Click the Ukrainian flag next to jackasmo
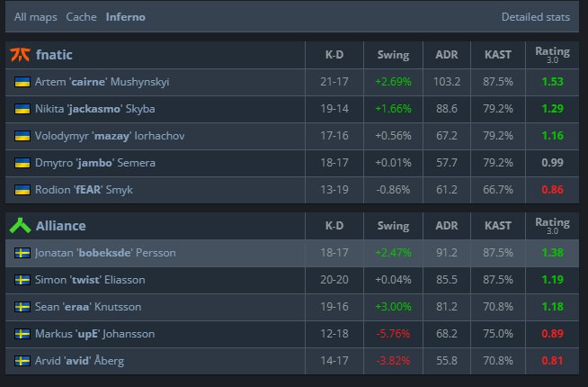This screenshot has width=588, height=387. [22, 109]
